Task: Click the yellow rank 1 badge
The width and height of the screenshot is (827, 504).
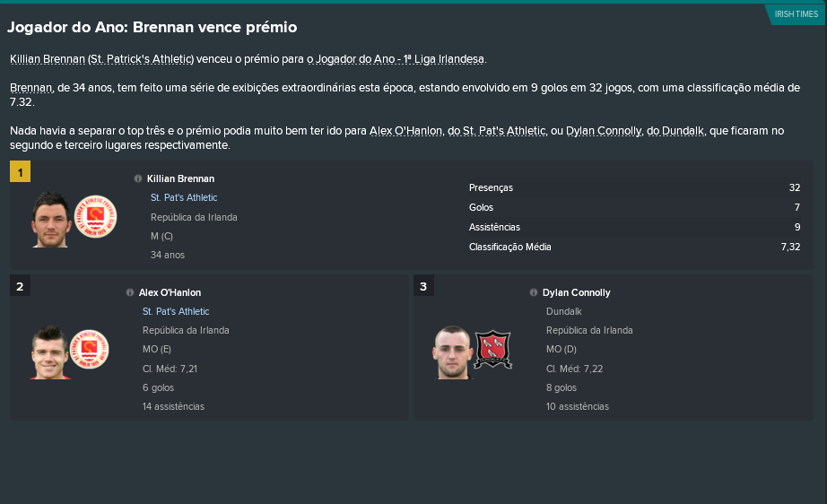Action: click(x=20, y=172)
